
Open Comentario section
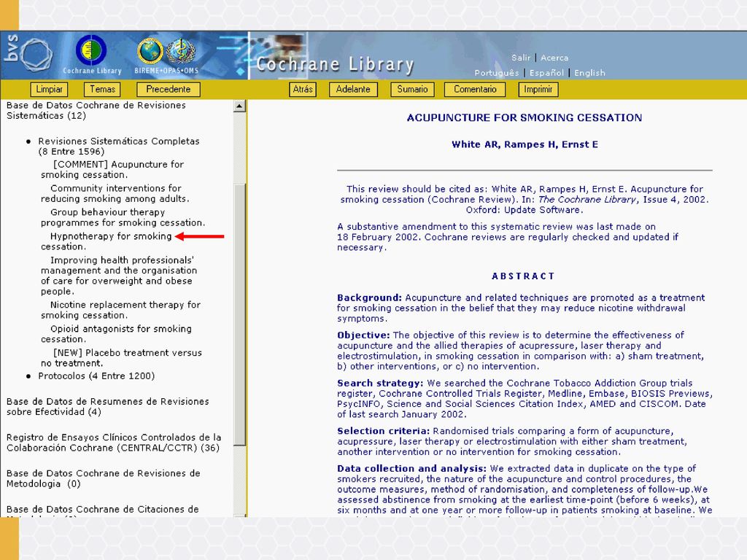point(474,89)
